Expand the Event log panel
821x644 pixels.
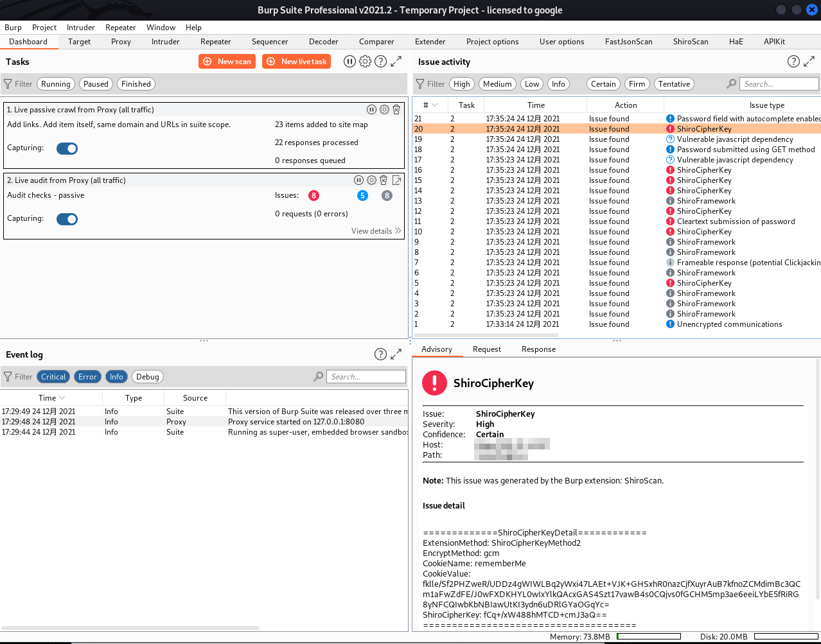396,354
